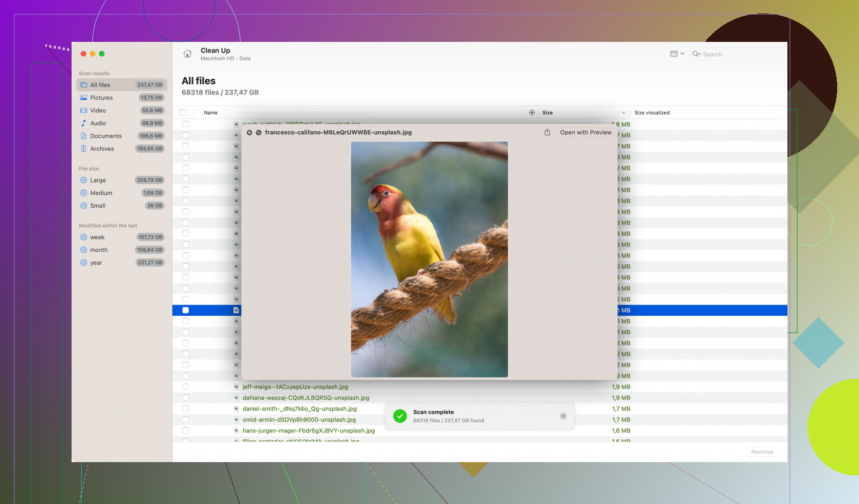Select the Large file size filter

tap(98, 180)
